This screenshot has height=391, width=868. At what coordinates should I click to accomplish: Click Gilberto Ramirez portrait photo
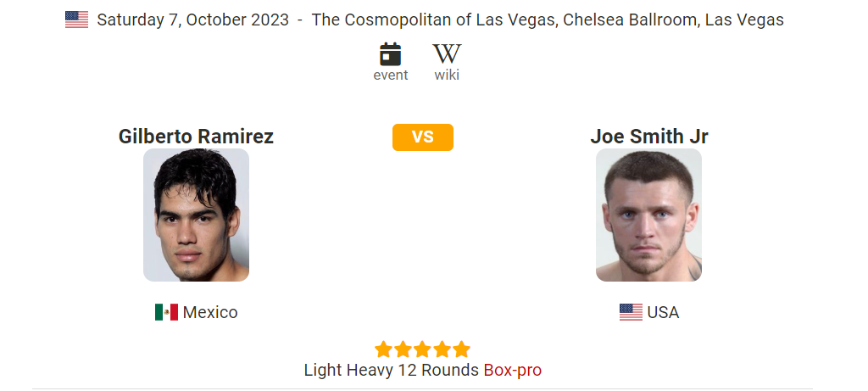click(x=196, y=215)
